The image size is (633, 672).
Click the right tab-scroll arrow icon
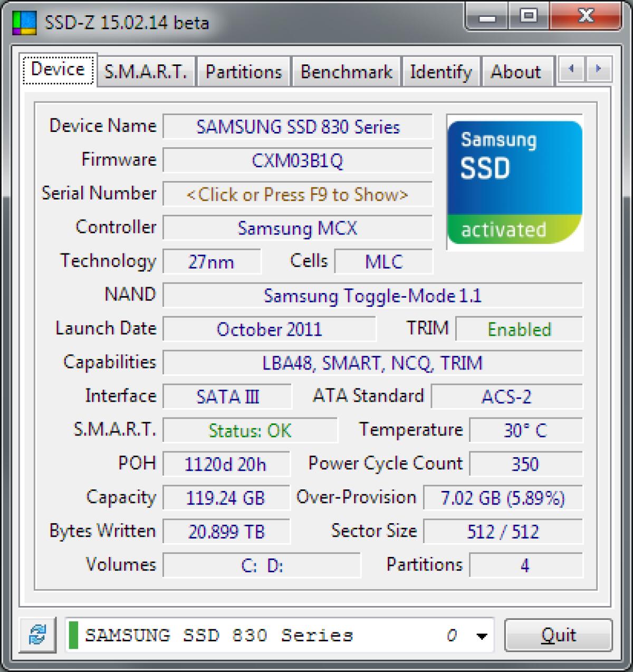pos(598,69)
